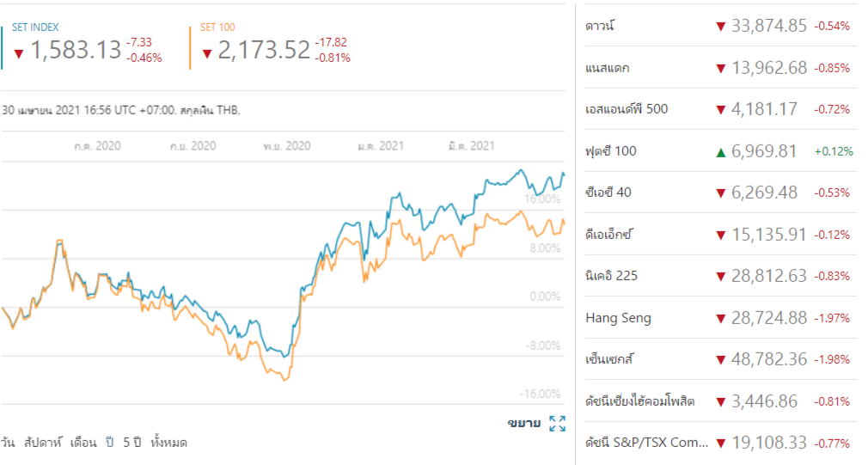Open the ดีเอเอ็กซ์ index row
This screenshot has height=465, width=868.
tap(608, 235)
